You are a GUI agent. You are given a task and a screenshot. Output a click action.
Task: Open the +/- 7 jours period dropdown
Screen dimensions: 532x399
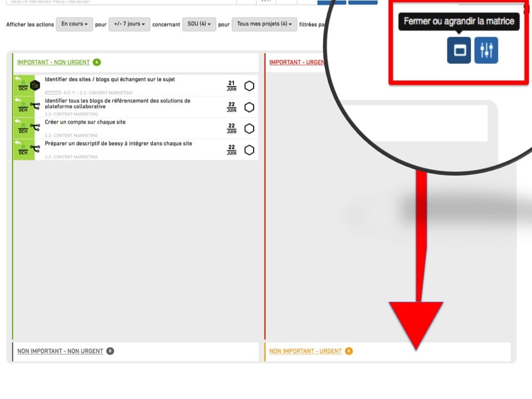tap(129, 24)
